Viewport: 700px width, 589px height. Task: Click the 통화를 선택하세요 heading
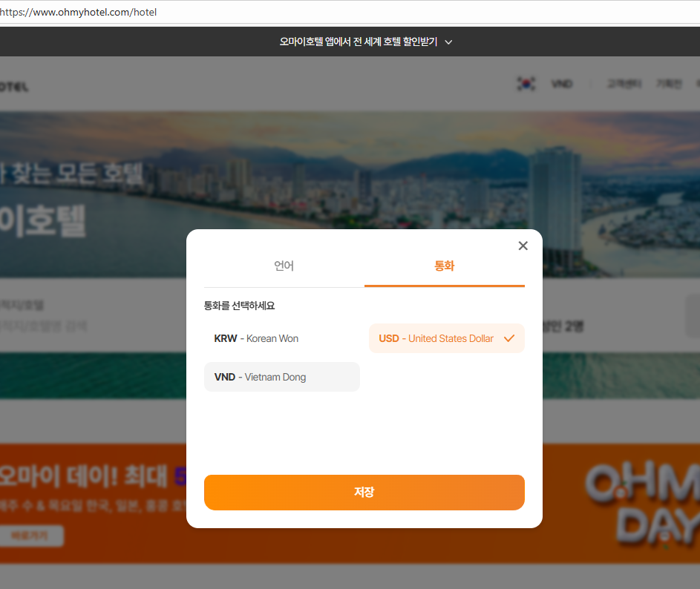click(x=239, y=306)
